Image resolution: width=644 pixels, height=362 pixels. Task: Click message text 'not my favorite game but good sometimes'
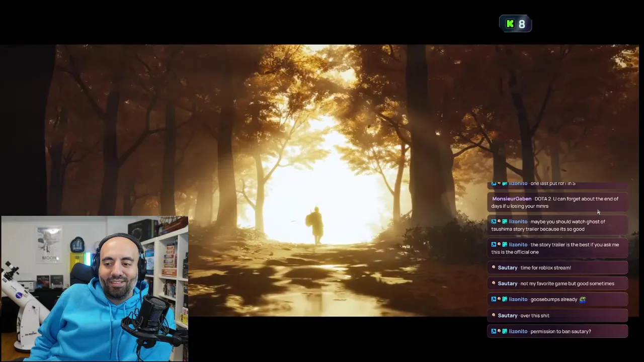567,284
